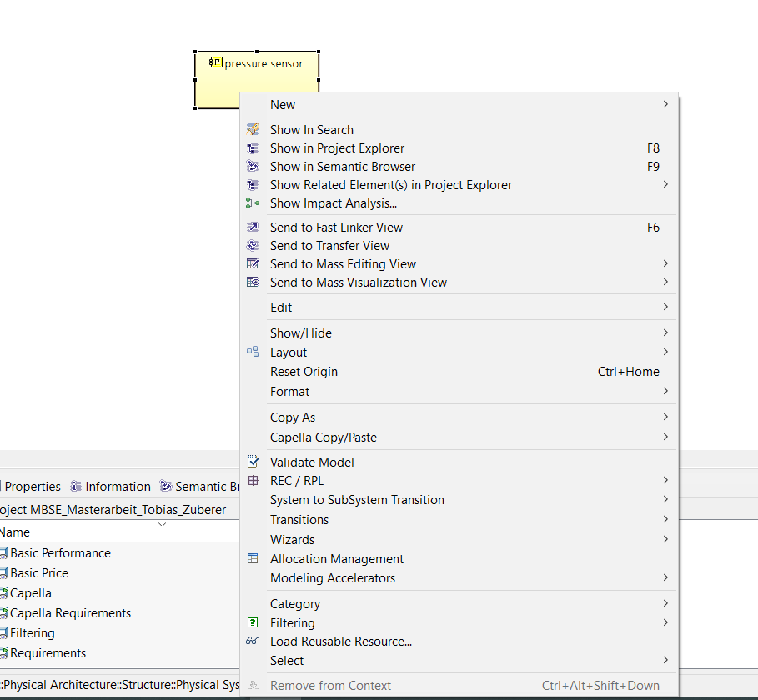The image size is (758, 700).
Task: Click the Send to Fast Linker View icon
Action: (253, 227)
